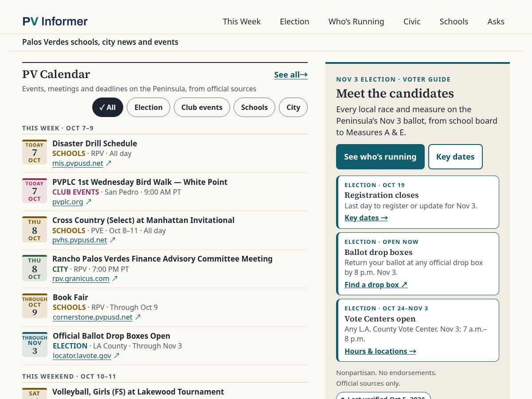Open Schools in the top navigation

pos(454,21)
